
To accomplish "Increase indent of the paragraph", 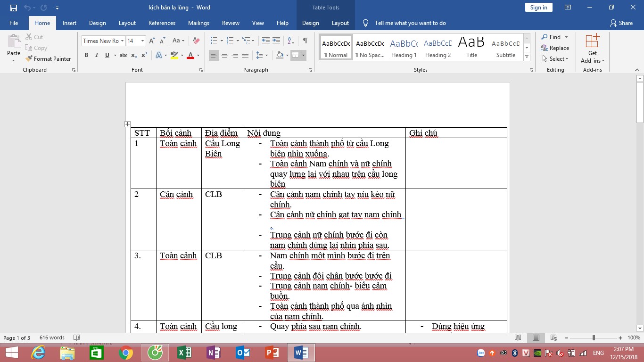I will tap(276, 41).
